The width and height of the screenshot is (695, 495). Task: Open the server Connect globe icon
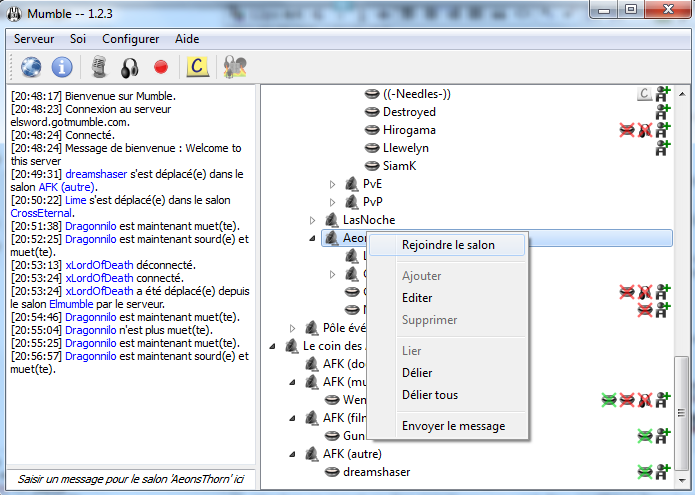coord(31,67)
